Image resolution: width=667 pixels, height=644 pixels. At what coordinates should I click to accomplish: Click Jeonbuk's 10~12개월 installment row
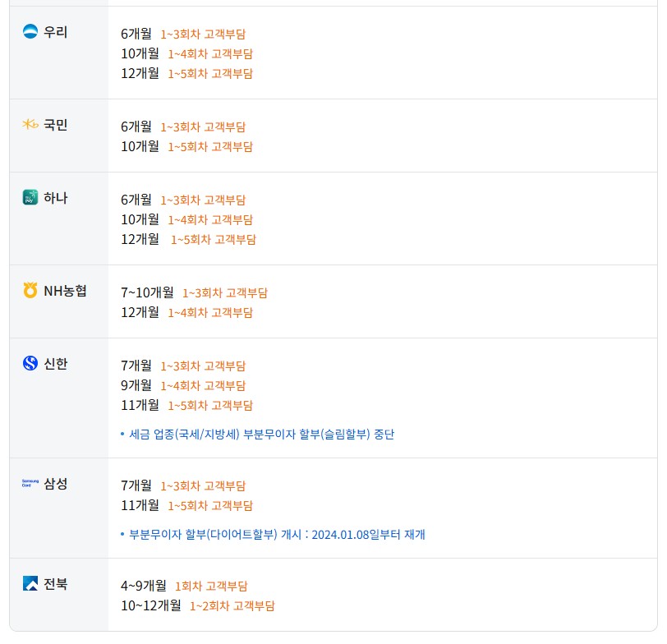click(x=197, y=605)
